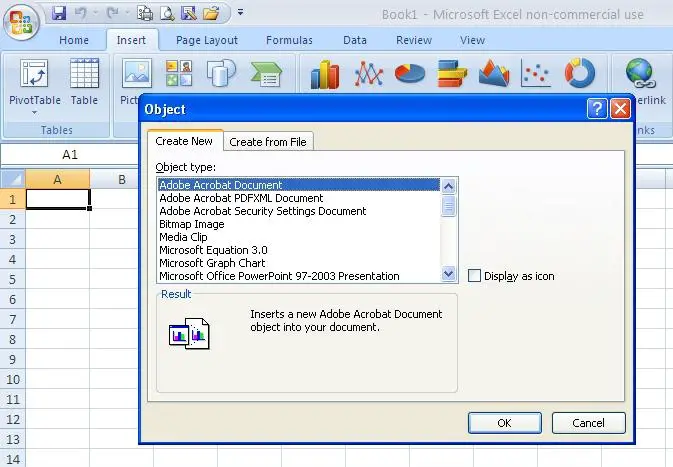This screenshot has height=467, width=673.
Task: Select Microsoft Office PowerPoint 97-2003 Presentation
Action: 299,276
